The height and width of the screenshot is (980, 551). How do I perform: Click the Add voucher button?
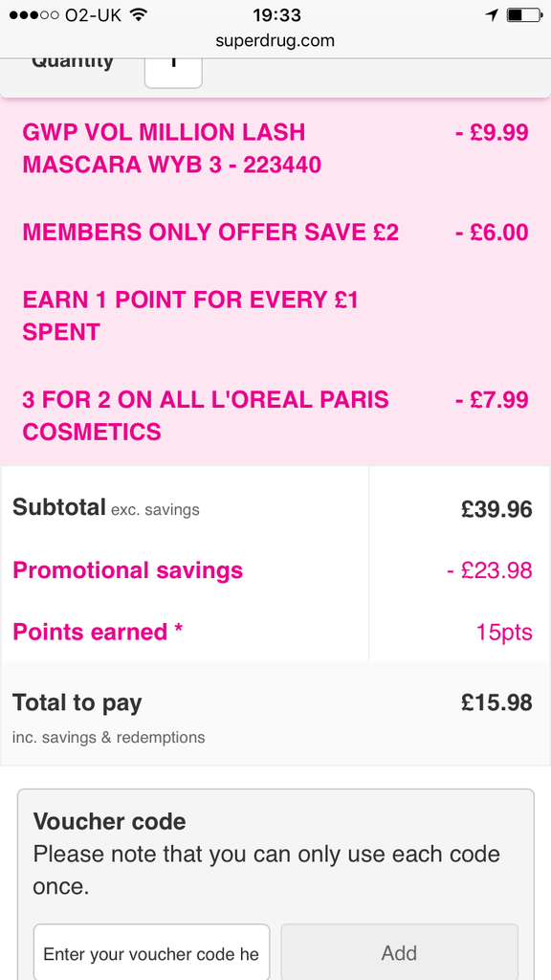point(399,952)
